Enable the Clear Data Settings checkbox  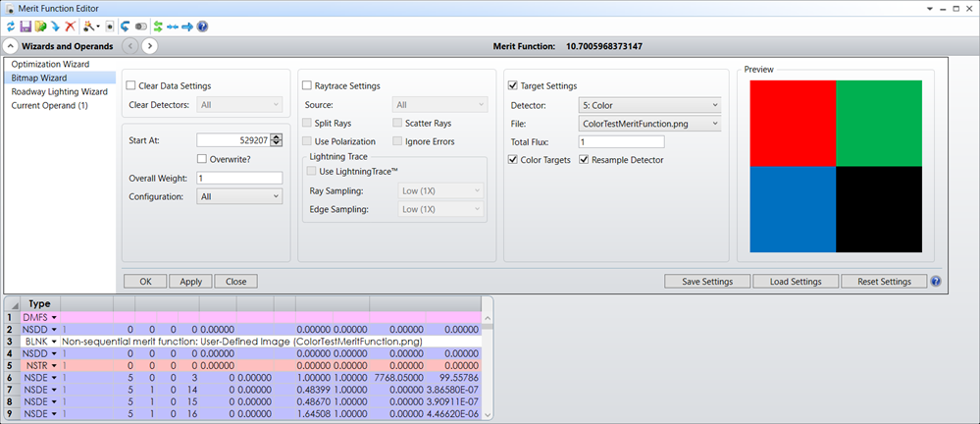click(x=131, y=86)
